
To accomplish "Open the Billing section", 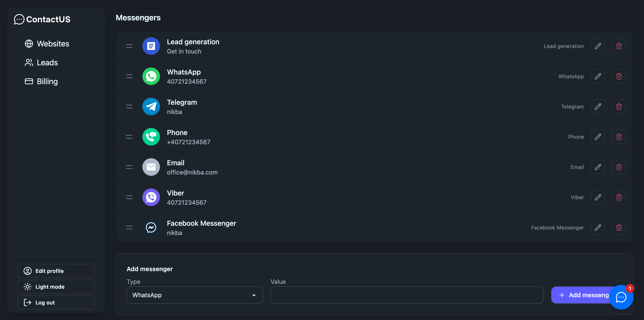I will pyautogui.click(x=47, y=81).
